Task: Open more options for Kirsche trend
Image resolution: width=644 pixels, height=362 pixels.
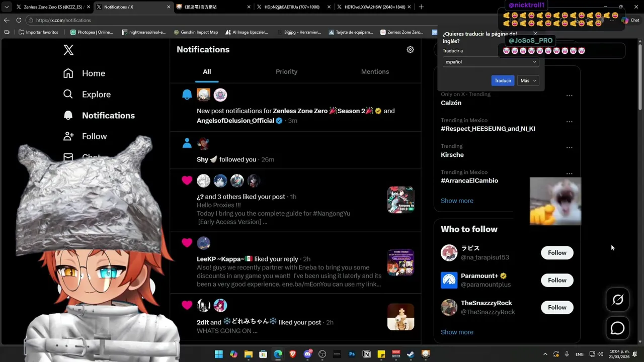Action: click(x=569, y=147)
